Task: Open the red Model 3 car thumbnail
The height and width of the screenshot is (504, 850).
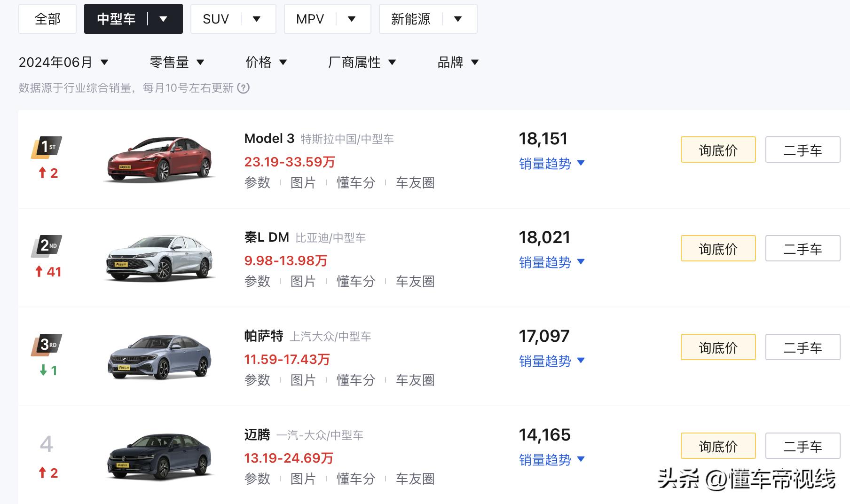Action: (160, 159)
